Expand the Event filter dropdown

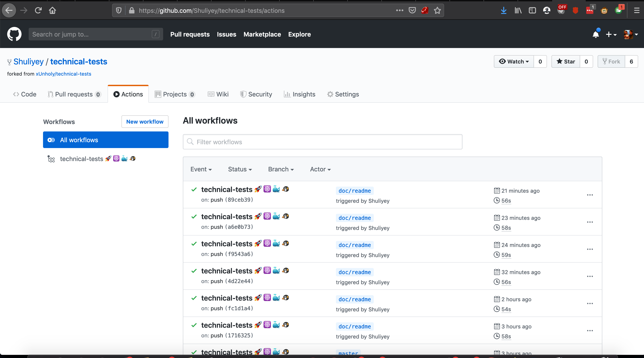(201, 169)
